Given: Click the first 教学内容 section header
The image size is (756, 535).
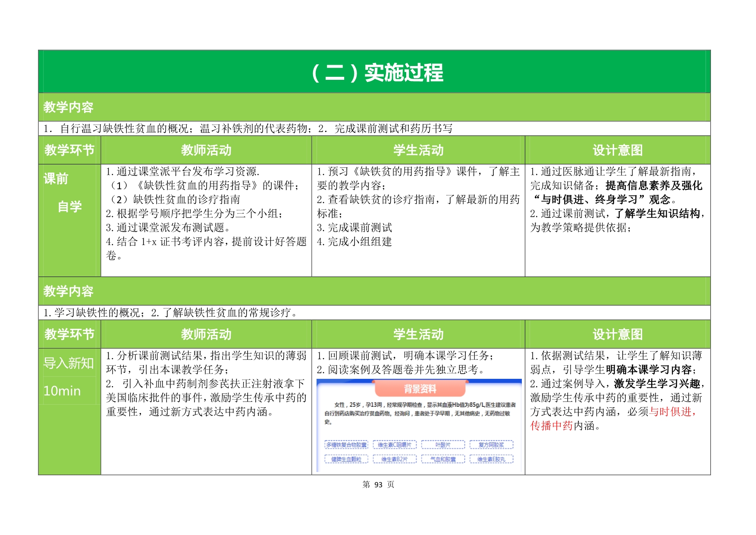Looking at the screenshot, I should [x=68, y=107].
